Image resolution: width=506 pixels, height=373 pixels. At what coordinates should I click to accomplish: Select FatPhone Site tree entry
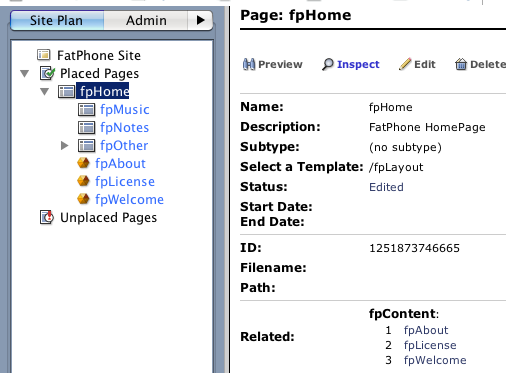(99, 55)
